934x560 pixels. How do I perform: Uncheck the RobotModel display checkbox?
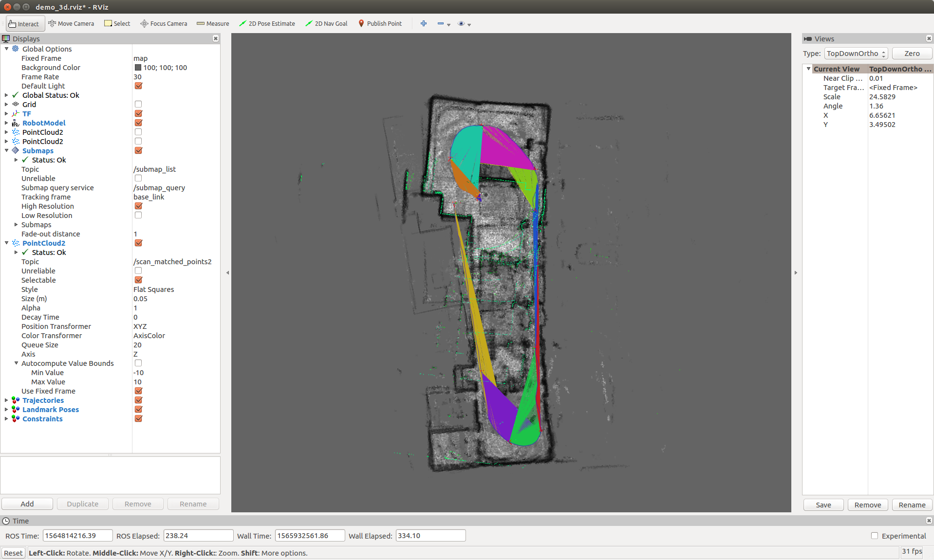pyautogui.click(x=138, y=123)
